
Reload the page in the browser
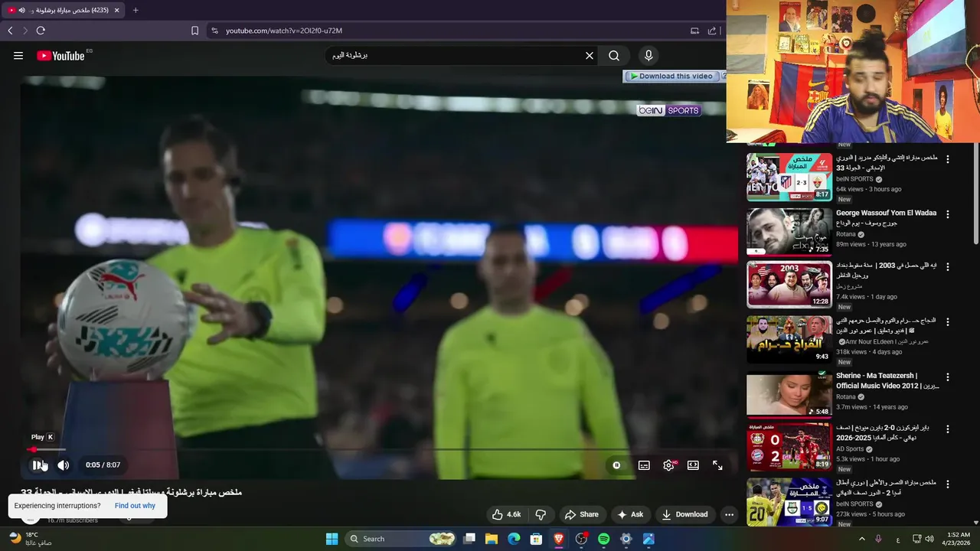(41, 31)
